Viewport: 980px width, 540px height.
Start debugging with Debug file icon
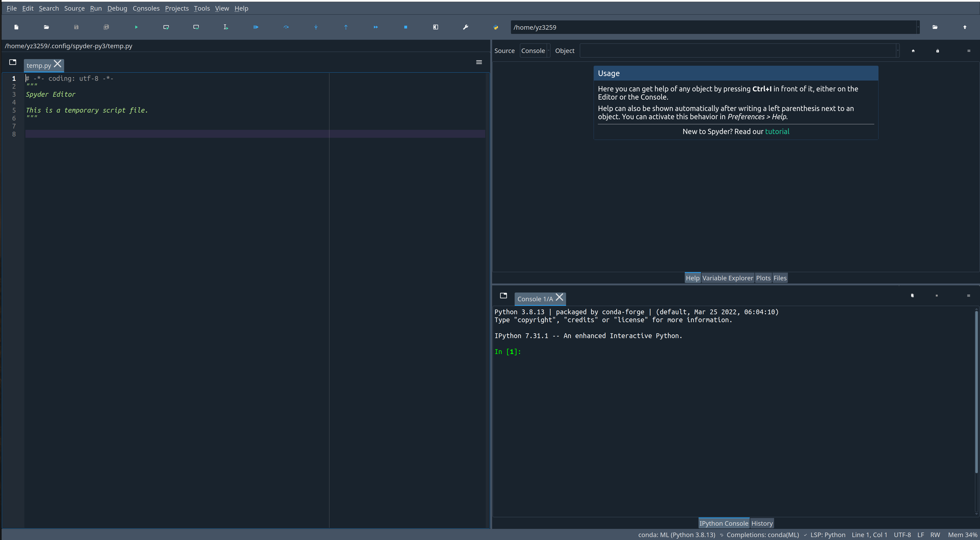[x=256, y=27]
